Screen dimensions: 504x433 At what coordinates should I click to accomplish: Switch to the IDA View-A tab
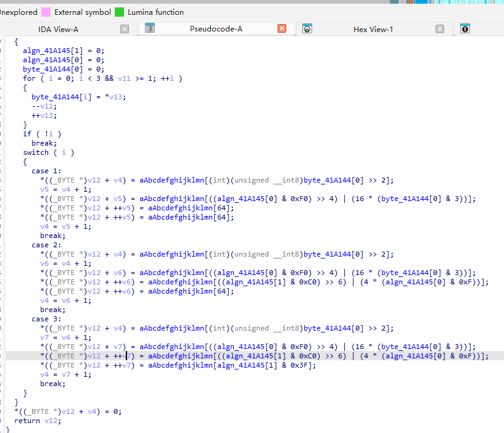59,29
